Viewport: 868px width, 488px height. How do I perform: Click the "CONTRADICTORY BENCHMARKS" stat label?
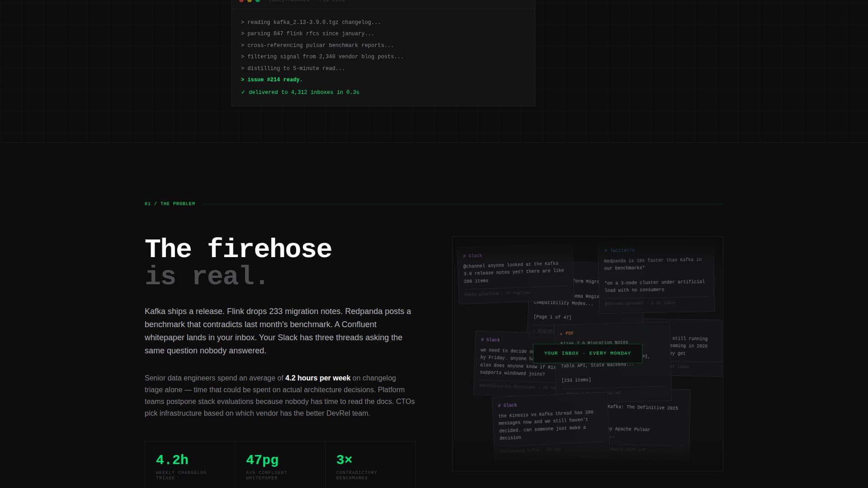356,475
